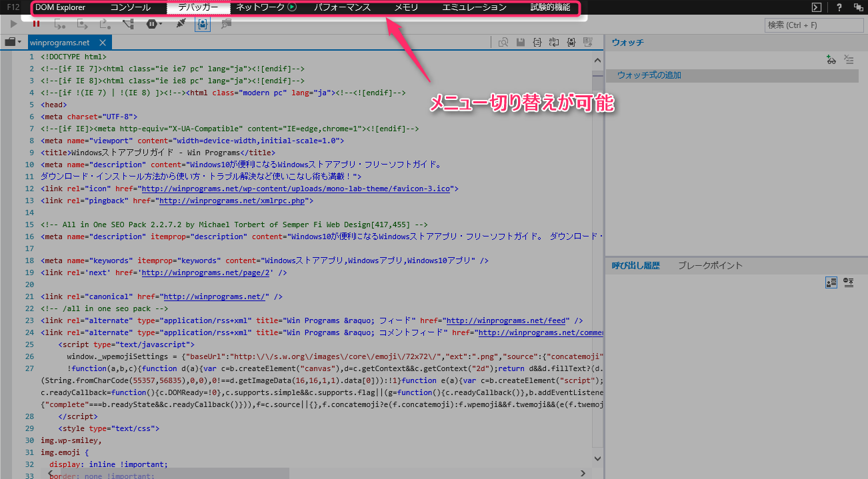Toggle the pretty print braces icon
Screen dimensions: 868x479
537,42
